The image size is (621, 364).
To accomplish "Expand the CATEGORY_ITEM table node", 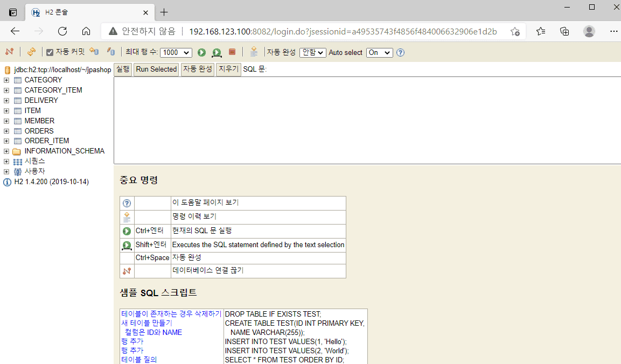I will [x=6, y=90].
